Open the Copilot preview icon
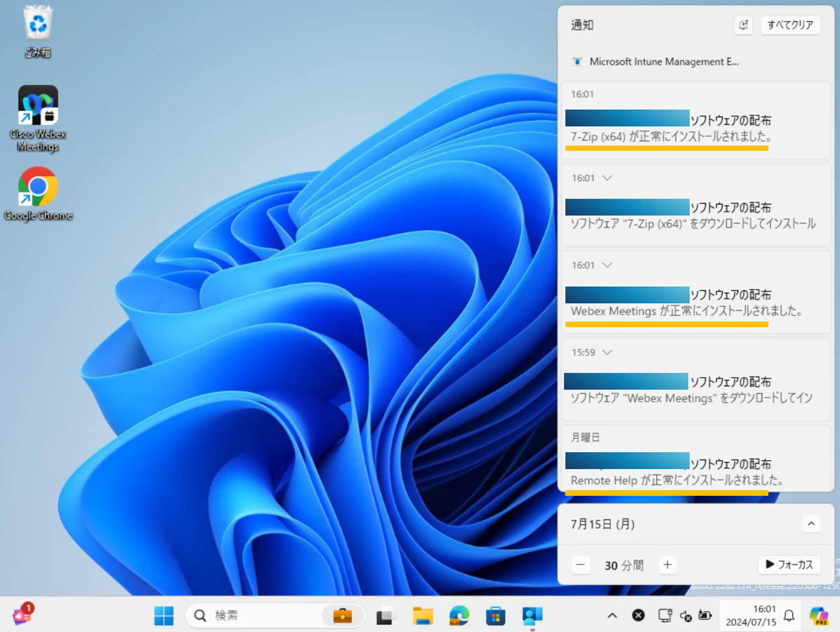 (818, 615)
